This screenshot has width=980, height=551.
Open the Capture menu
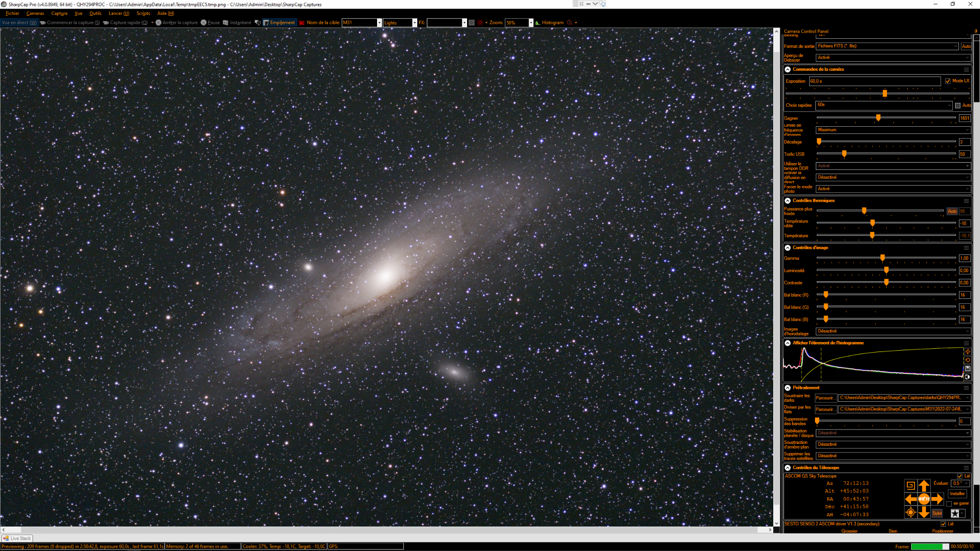click(x=59, y=13)
